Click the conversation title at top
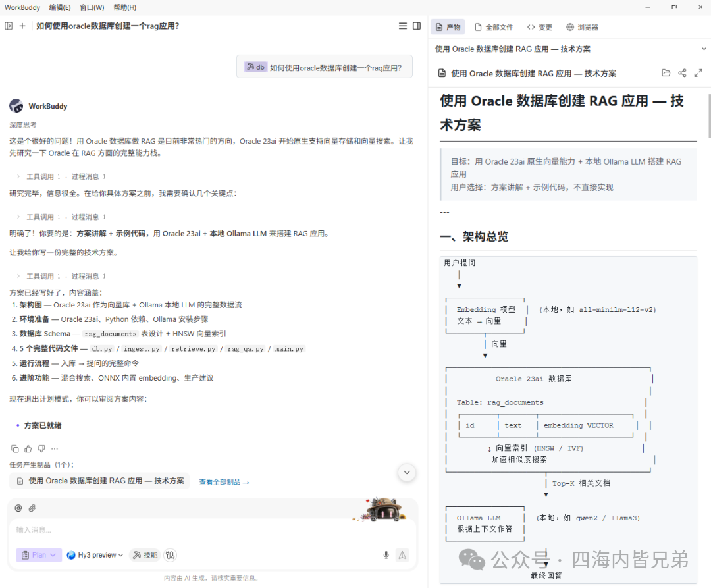 click(108, 26)
